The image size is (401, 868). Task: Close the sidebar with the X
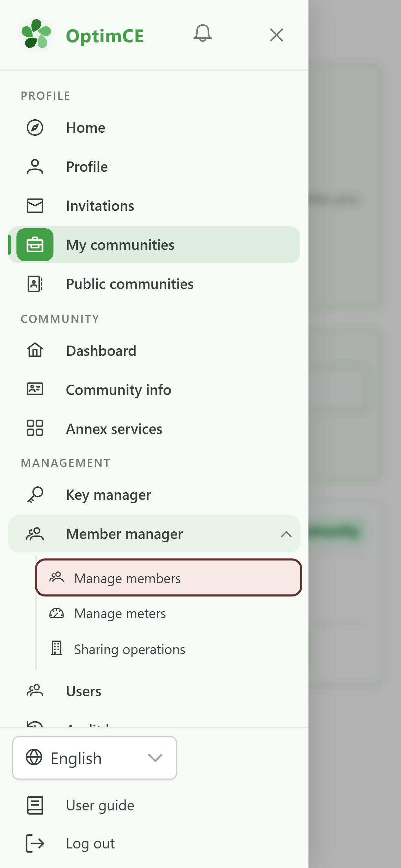276,35
